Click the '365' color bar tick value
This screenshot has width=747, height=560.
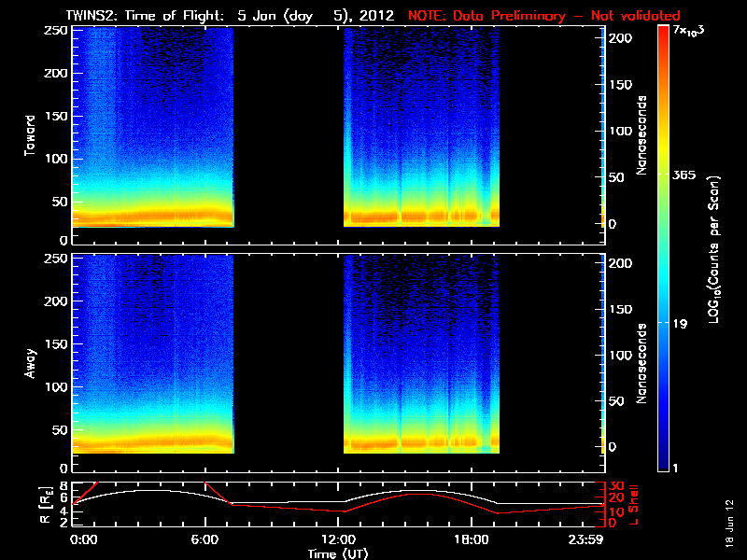(x=684, y=175)
